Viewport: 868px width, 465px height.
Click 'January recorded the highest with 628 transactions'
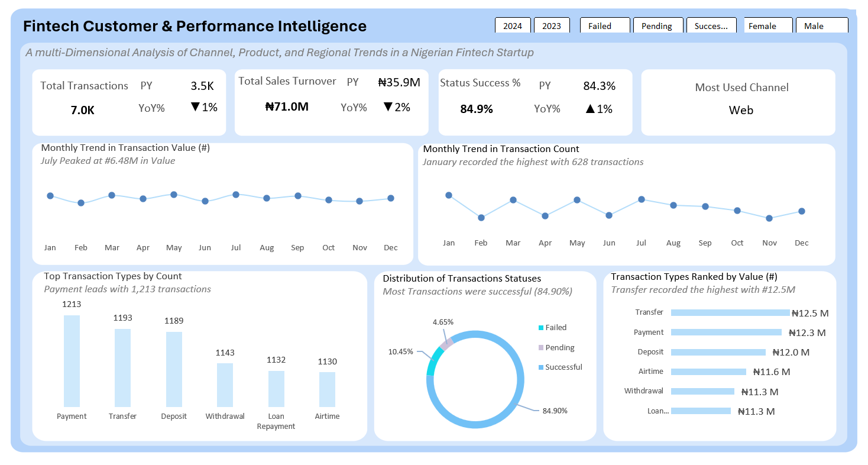(x=533, y=162)
